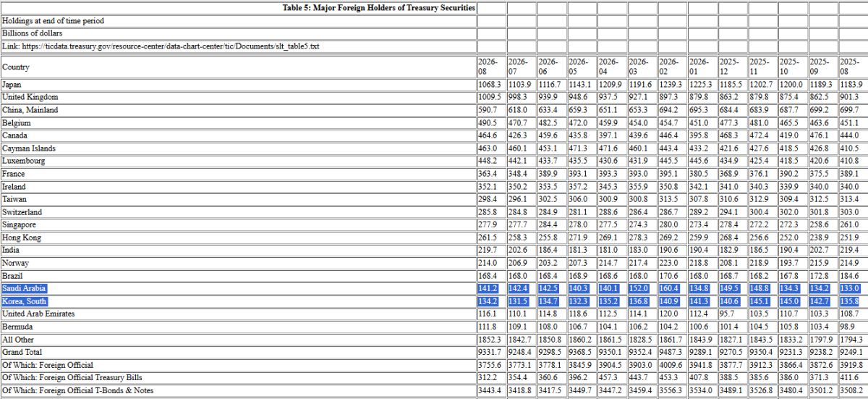Select Switzerland's 2025-11 value 300.4

(762, 212)
